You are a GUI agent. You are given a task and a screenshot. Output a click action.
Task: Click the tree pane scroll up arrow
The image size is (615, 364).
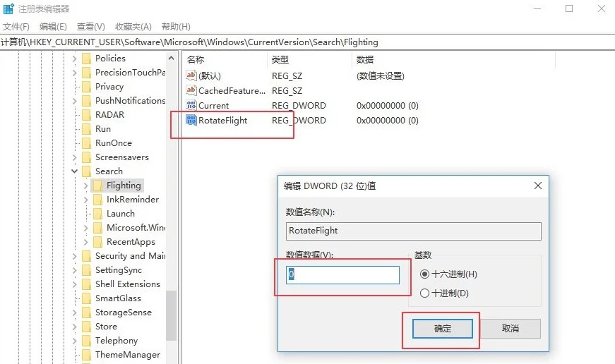click(x=171, y=59)
